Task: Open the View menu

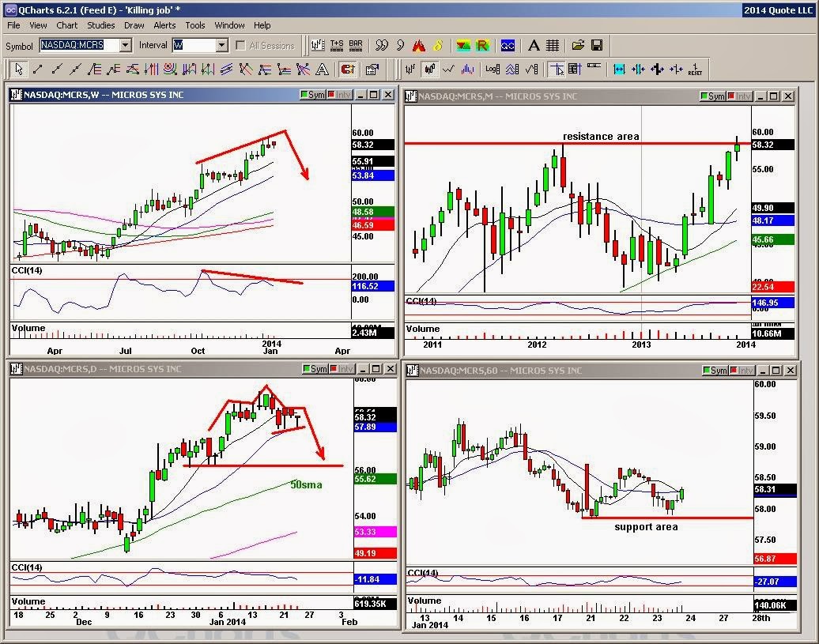Action: (x=38, y=25)
